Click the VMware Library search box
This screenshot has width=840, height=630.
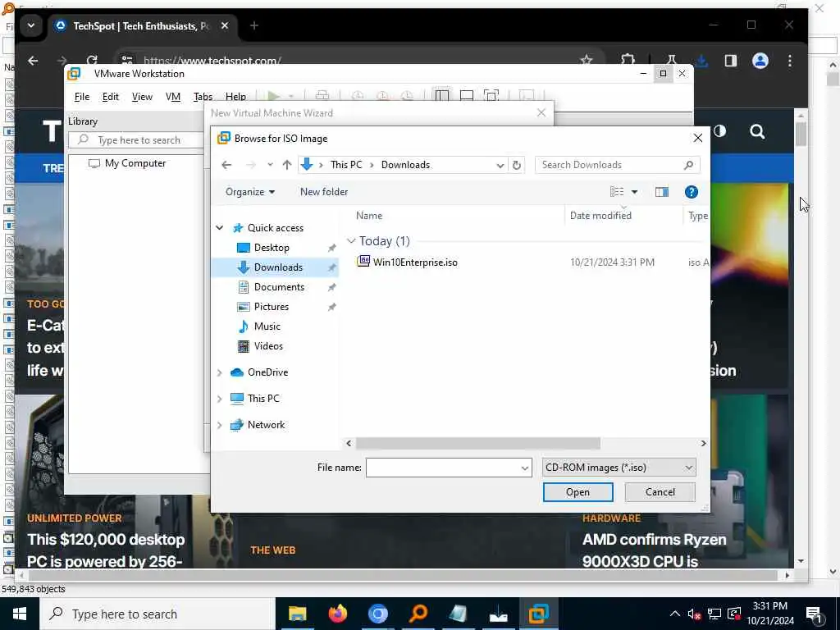pyautogui.click(x=136, y=140)
